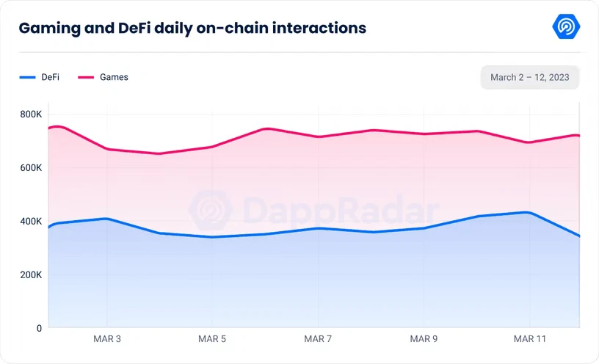599x364 pixels.
Task: Click the 800K y-axis label
Action: (31, 114)
